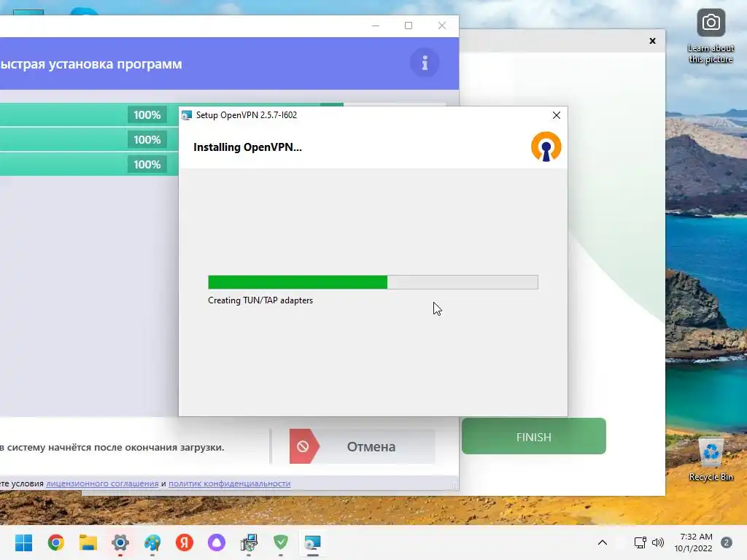Close the white background window with X
The width and height of the screenshot is (747, 560).
click(653, 41)
